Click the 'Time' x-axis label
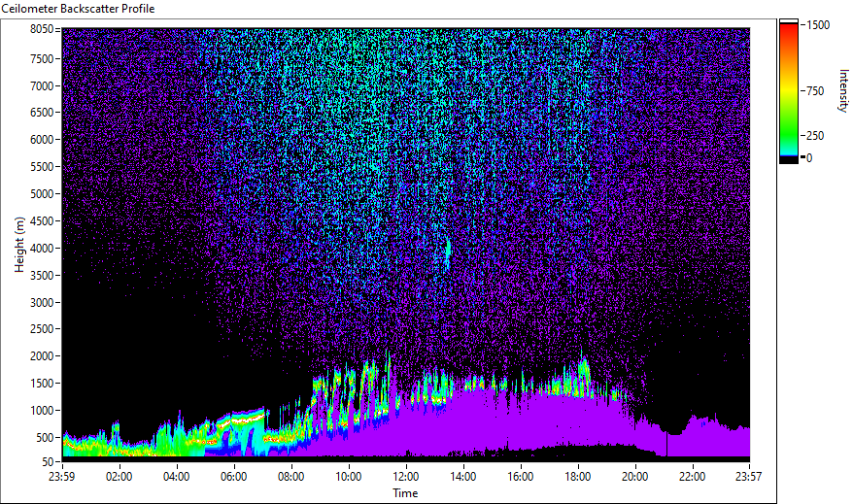This screenshot has width=853, height=504. 405,493
